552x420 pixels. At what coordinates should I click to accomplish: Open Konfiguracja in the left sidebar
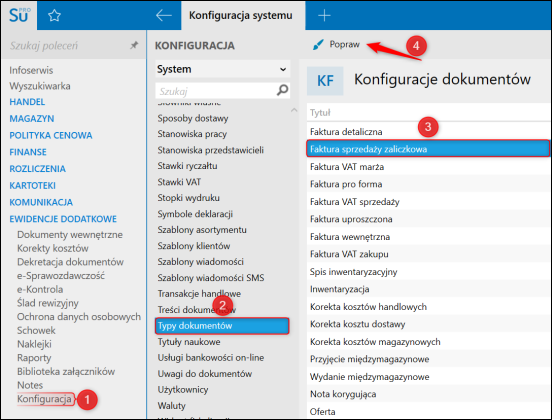[44, 399]
